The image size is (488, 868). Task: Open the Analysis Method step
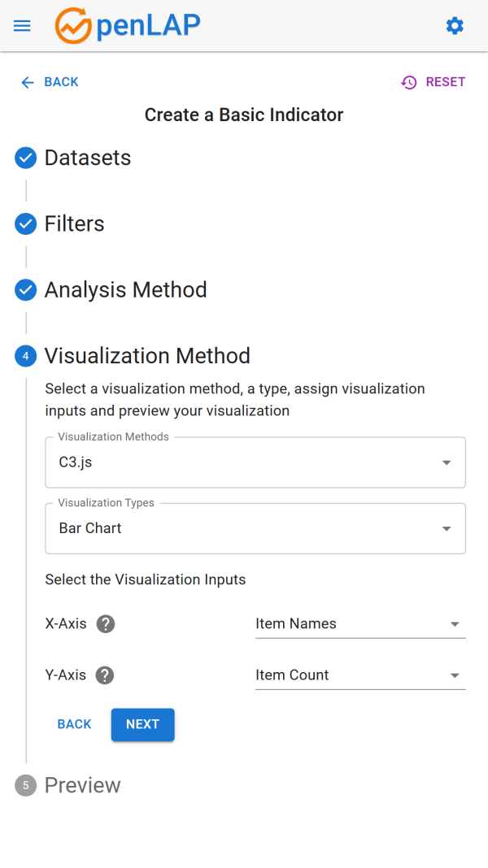(x=126, y=290)
